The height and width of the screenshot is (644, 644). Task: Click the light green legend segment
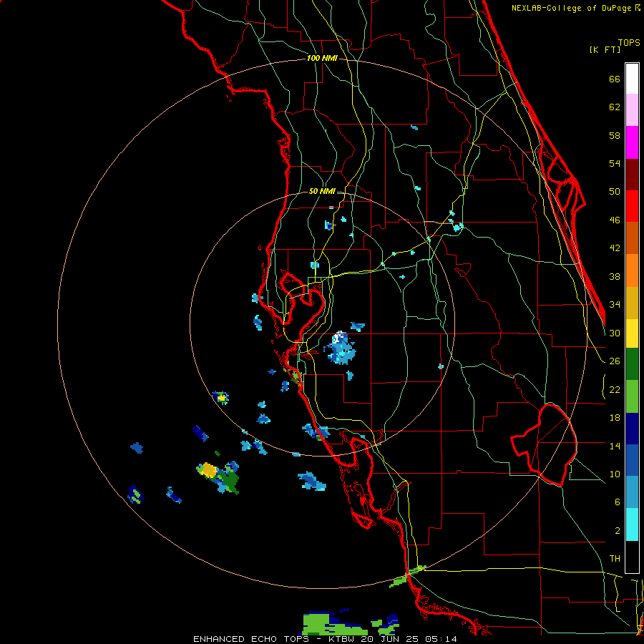tap(632, 396)
